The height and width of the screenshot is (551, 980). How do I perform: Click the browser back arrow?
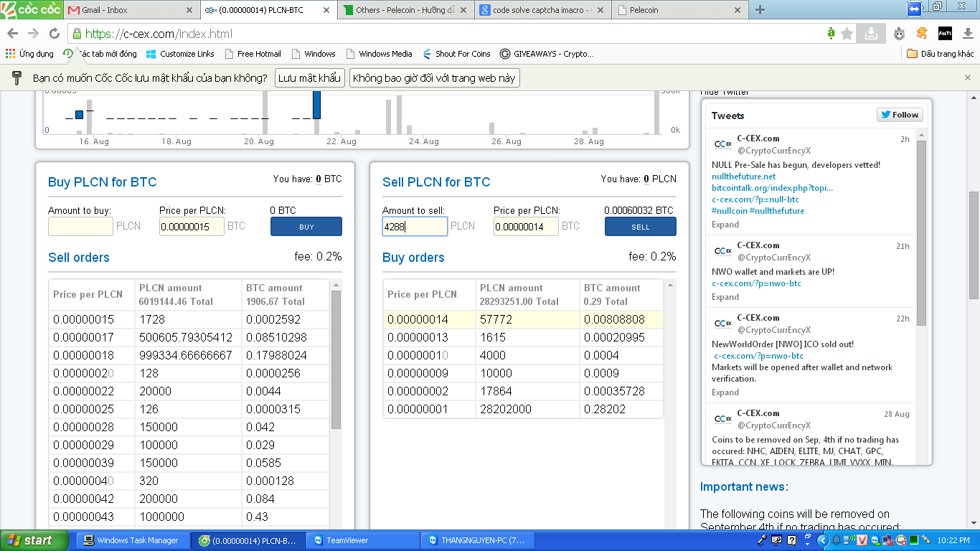[13, 34]
